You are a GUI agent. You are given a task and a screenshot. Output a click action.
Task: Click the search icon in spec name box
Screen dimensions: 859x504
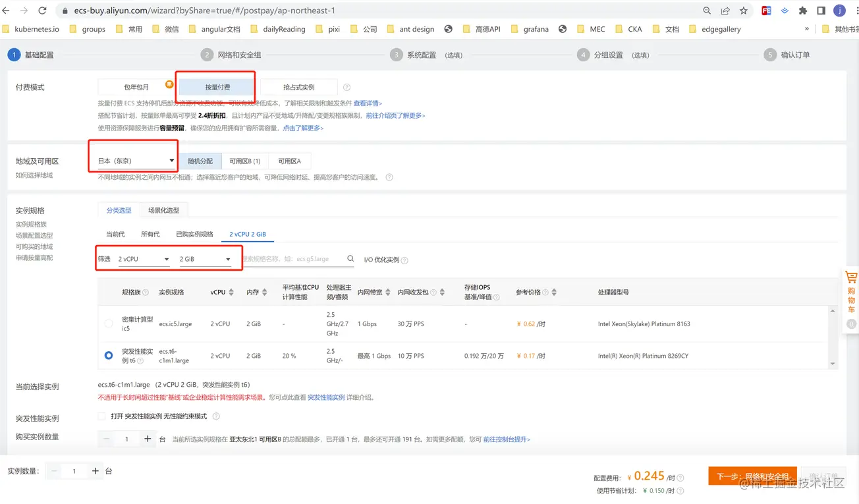[350, 260]
